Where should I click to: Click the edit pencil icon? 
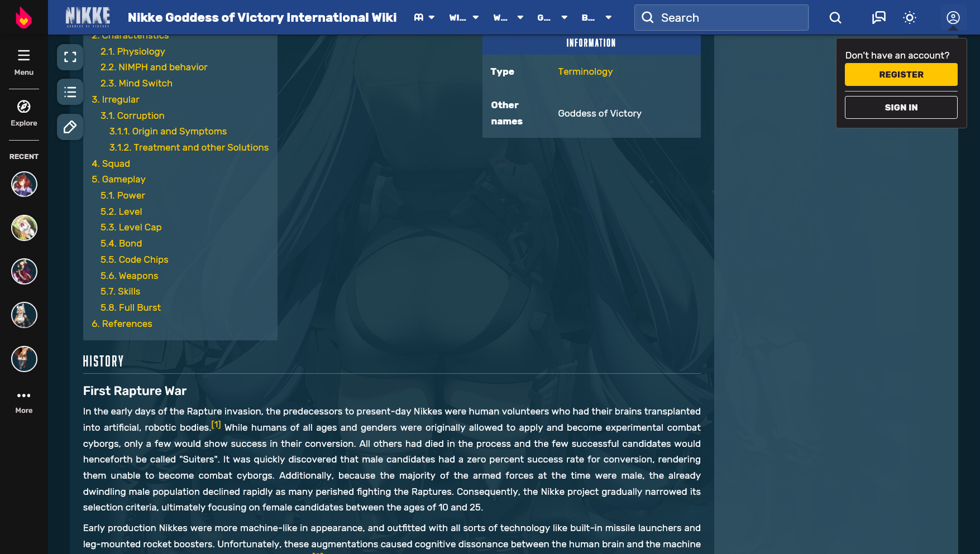(x=70, y=127)
